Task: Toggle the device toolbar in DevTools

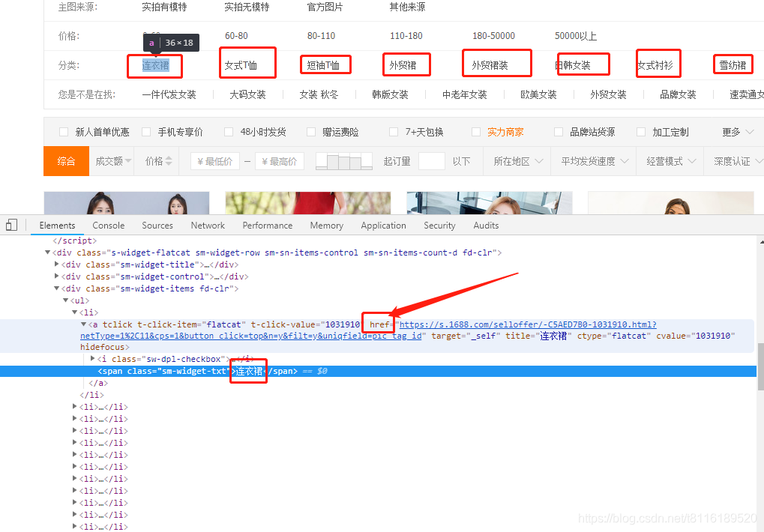Action: click(x=10, y=225)
